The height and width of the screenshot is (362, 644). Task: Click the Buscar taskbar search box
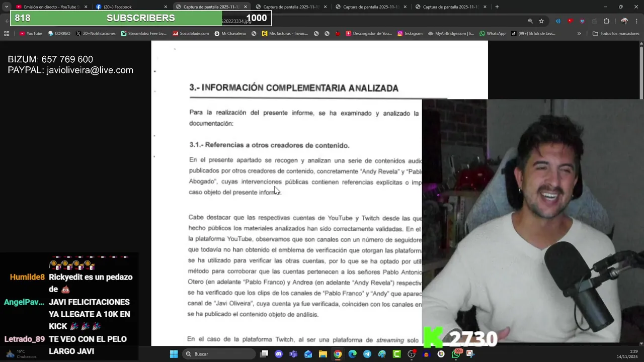[x=219, y=354]
